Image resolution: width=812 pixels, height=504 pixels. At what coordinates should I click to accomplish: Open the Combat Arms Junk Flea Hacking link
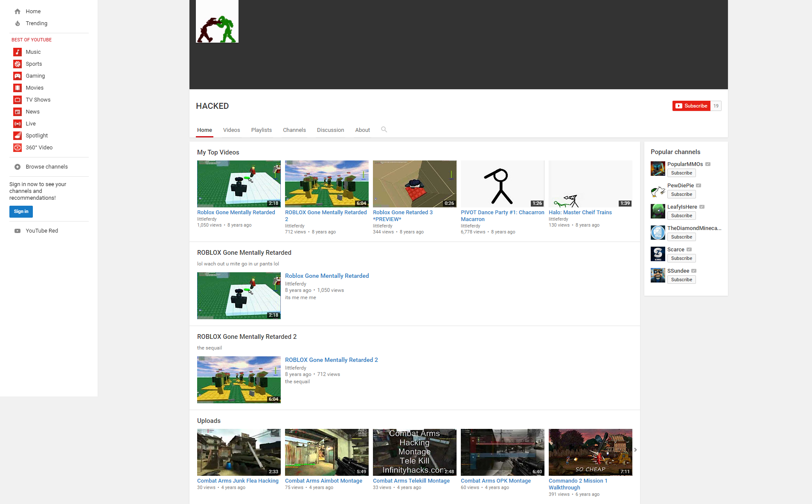click(238, 481)
